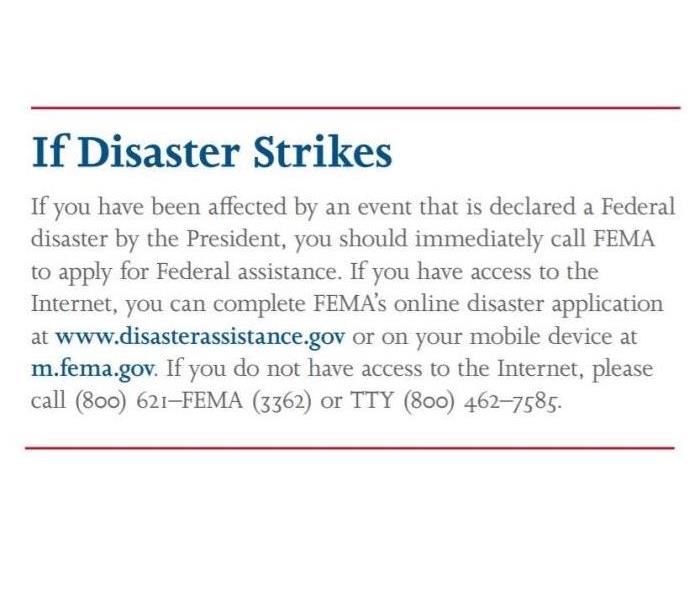Select the TTY number (800) 462–7585
The image size is (700, 600).
[481, 401]
